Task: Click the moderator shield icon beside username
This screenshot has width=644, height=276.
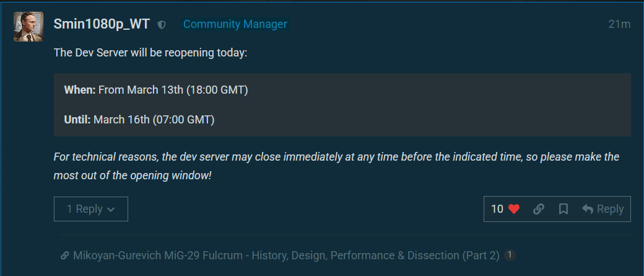Action: click(x=162, y=25)
